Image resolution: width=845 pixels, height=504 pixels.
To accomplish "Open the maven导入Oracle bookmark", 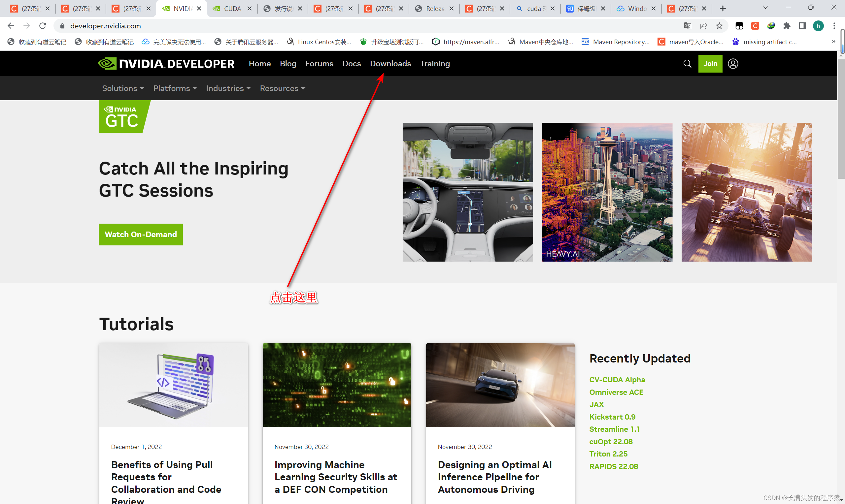I will point(691,42).
